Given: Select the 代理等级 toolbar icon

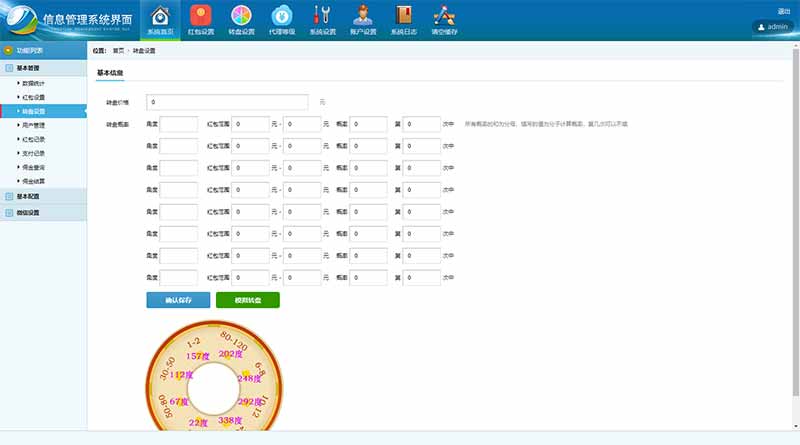Looking at the screenshot, I should [x=282, y=19].
